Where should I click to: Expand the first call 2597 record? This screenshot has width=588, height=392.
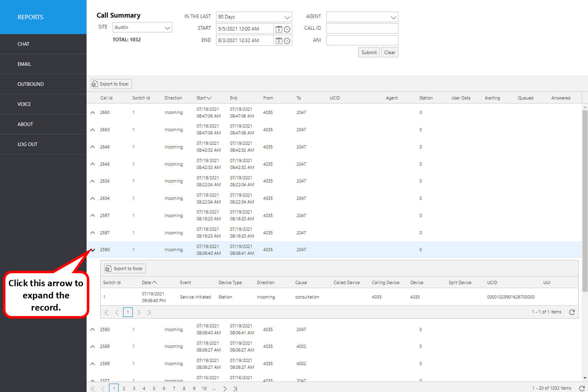pos(93,215)
